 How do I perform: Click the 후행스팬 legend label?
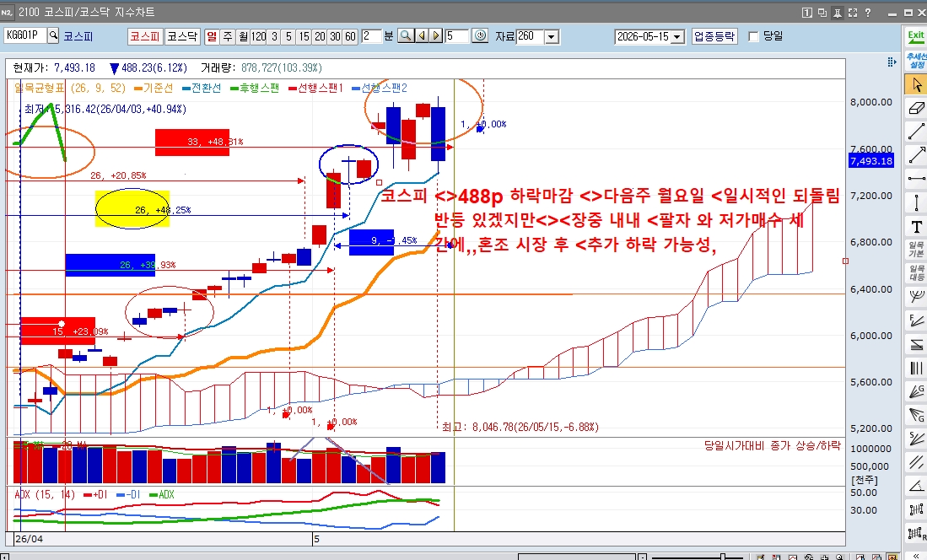[x=254, y=88]
